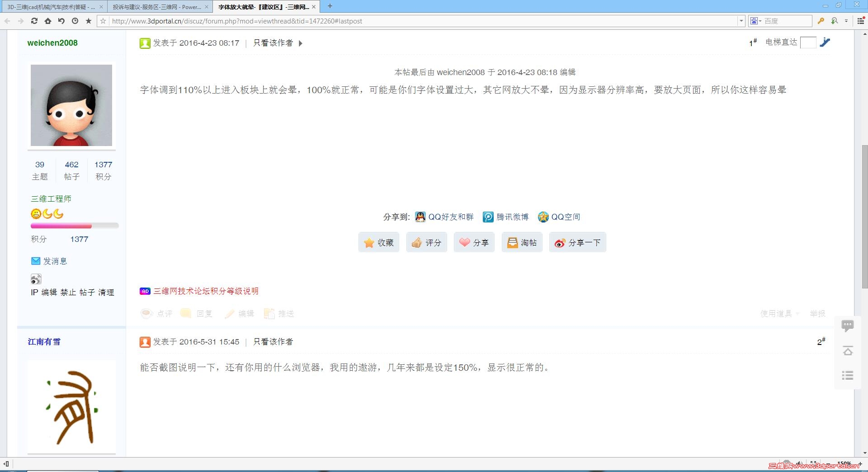This screenshot has height=472, width=868.
Task: Share to QQ空间
Action: [559, 217]
